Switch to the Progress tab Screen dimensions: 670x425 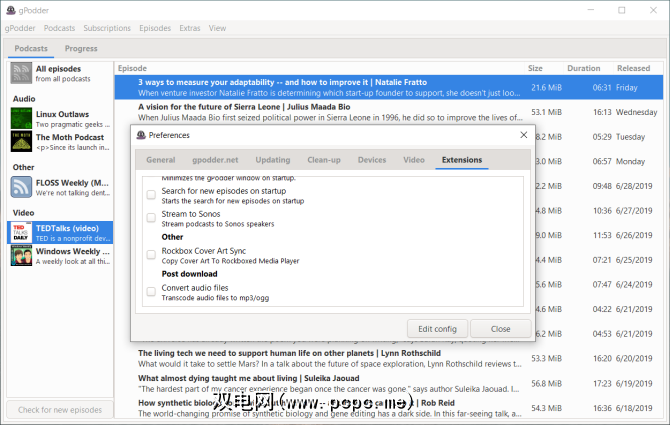point(81,49)
